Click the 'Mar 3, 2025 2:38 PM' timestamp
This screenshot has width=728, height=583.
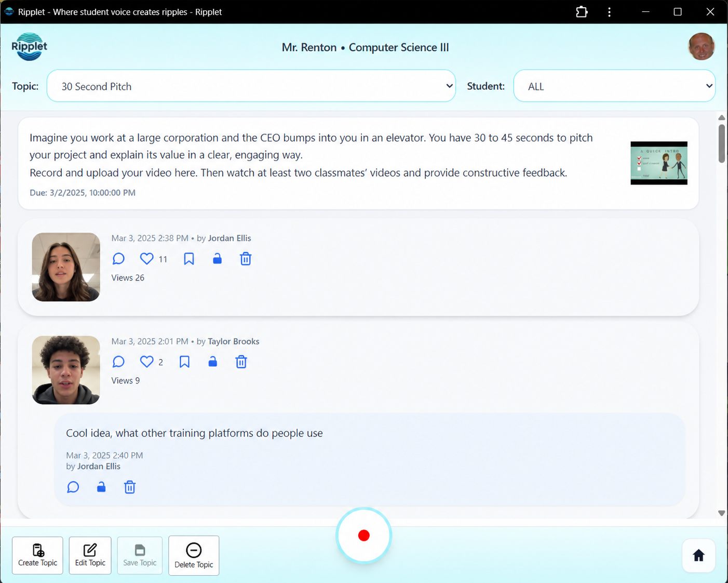point(150,238)
